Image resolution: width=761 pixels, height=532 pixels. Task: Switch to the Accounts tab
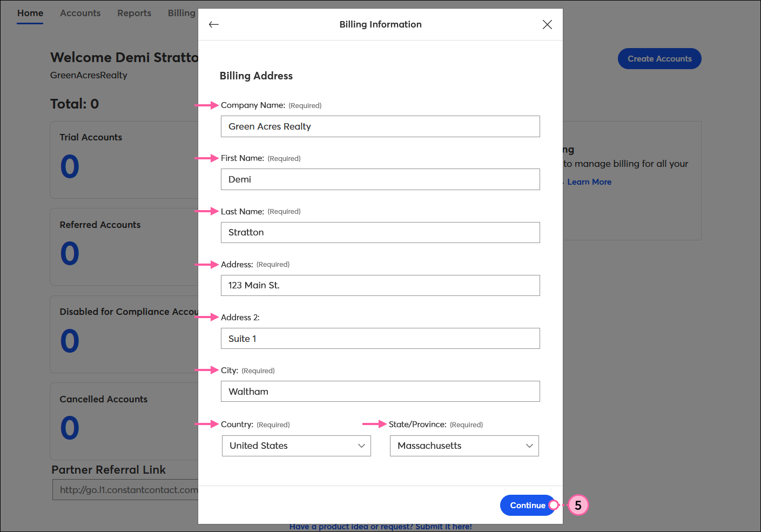[x=80, y=13]
